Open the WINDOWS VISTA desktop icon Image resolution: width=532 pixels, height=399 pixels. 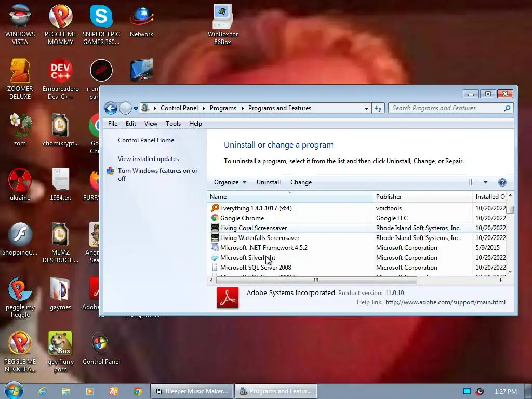(x=20, y=24)
